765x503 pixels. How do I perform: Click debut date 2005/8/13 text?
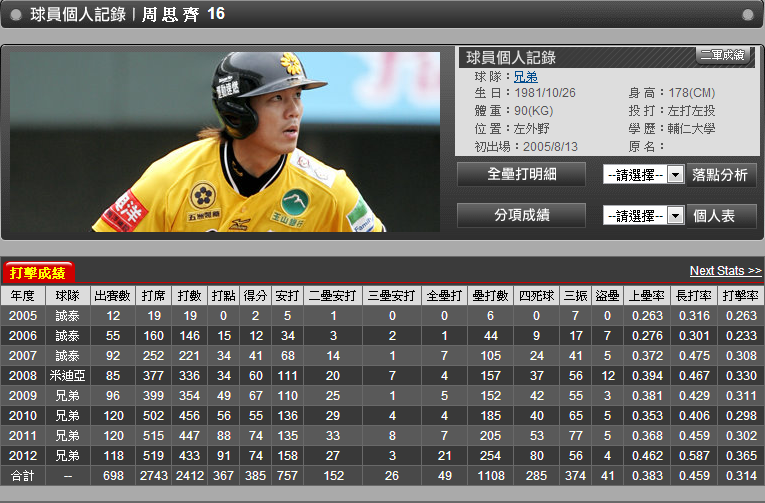point(550,146)
